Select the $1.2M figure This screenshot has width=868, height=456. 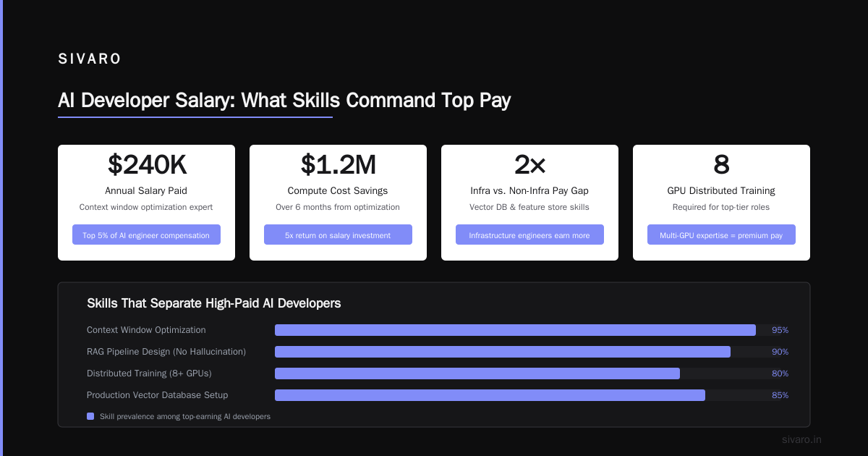point(338,165)
